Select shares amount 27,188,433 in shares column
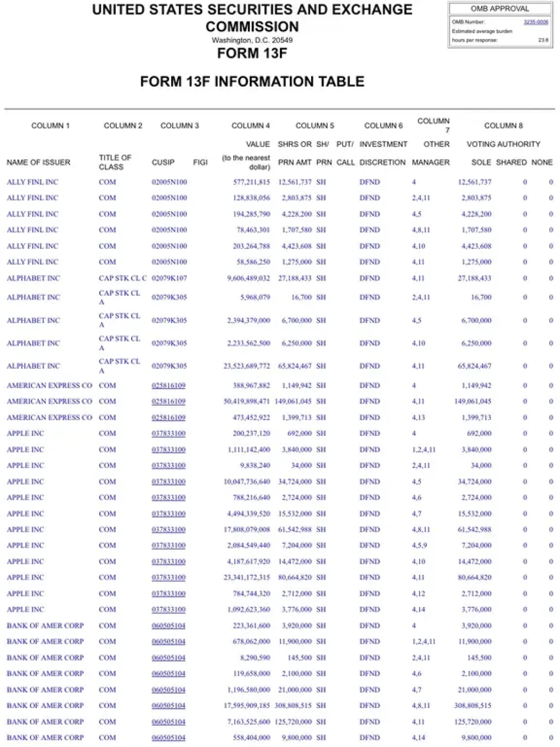 point(295,278)
